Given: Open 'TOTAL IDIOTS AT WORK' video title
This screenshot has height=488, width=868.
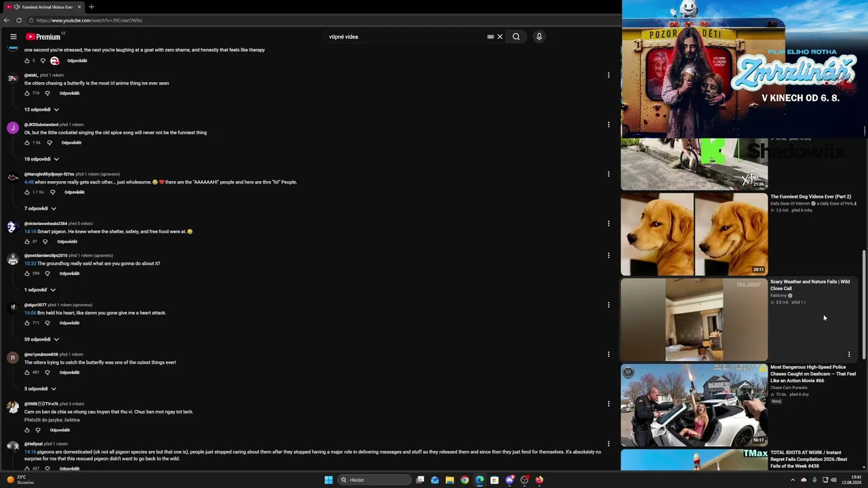Looking at the screenshot, I should click(x=809, y=459).
